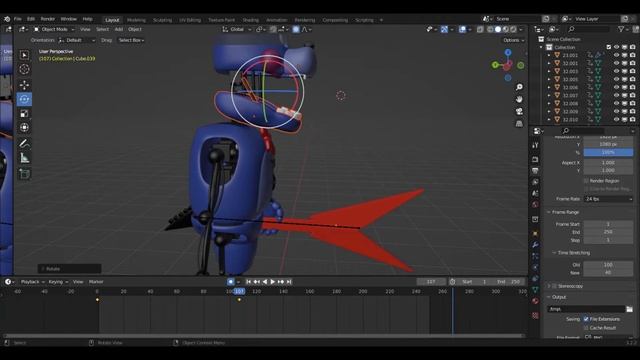Viewport: 640px width, 360px height.
Task: Select the Transform tool
Action: [24, 128]
